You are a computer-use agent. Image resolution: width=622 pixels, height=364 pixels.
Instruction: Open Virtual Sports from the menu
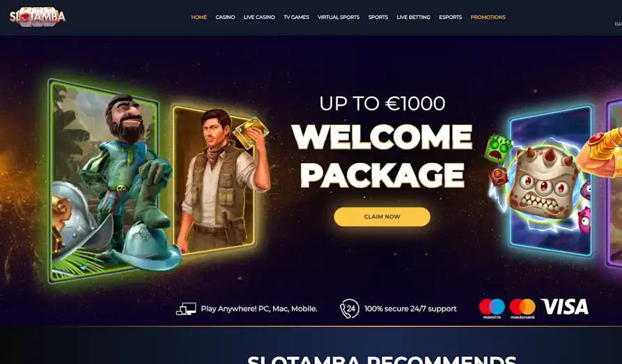point(339,17)
